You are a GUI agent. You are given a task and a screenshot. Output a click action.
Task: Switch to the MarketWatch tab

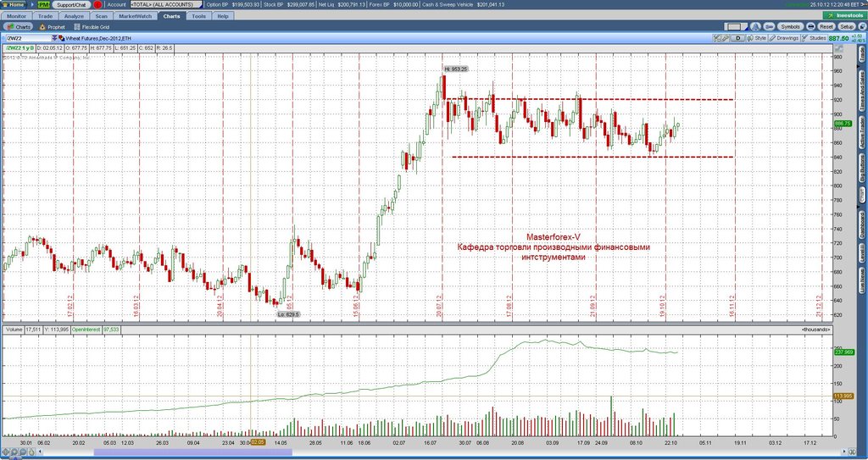point(135,16)
